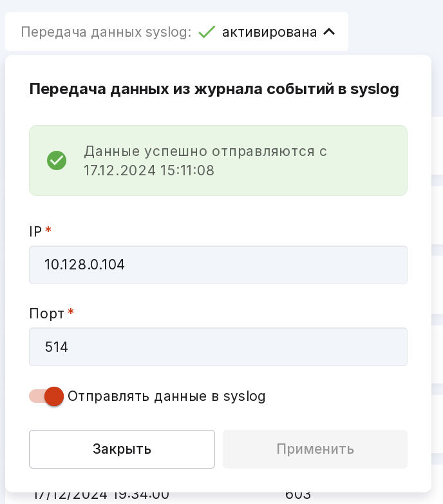443x504 pixels.
Task: Click the background row dated 17/12/2024 19:34:00
Action: (101, 496)
